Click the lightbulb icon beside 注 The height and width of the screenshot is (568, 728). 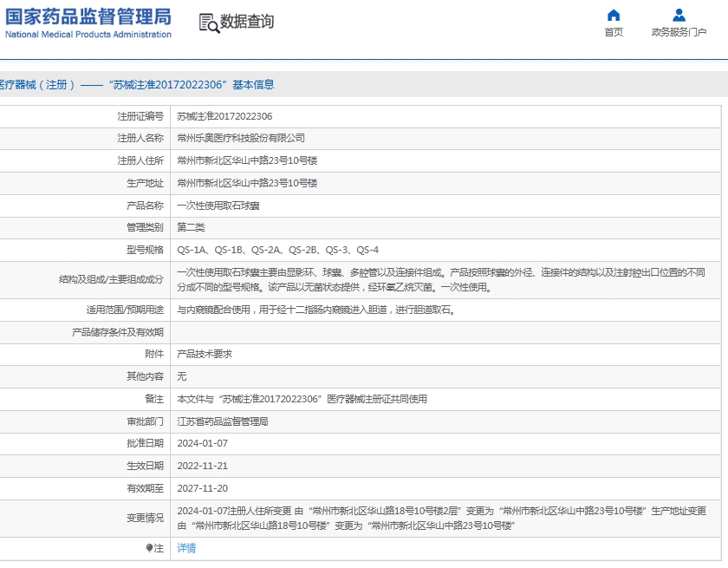coord(149,549)
